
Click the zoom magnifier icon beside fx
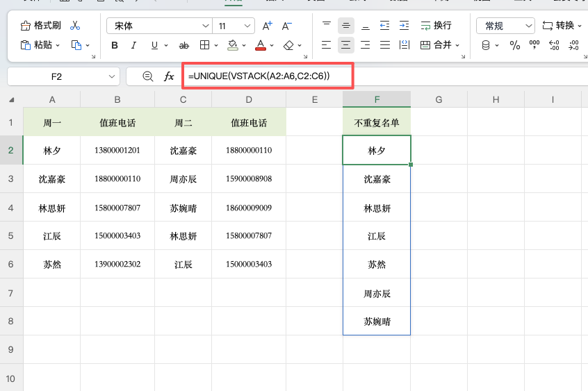click(148, 76)
